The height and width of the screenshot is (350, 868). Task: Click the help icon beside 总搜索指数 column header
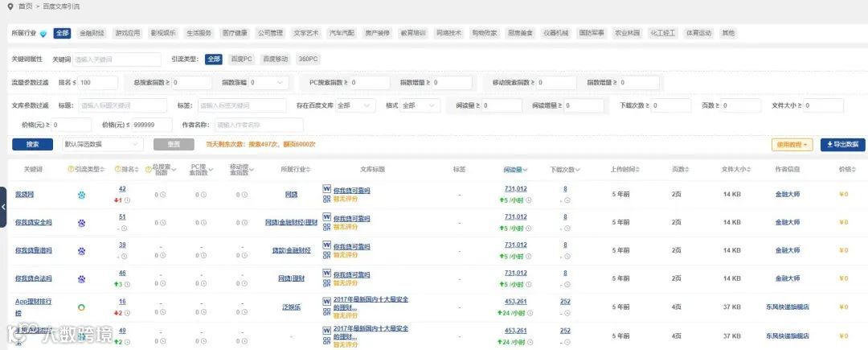pyautogui.click(x=147, y=169)
